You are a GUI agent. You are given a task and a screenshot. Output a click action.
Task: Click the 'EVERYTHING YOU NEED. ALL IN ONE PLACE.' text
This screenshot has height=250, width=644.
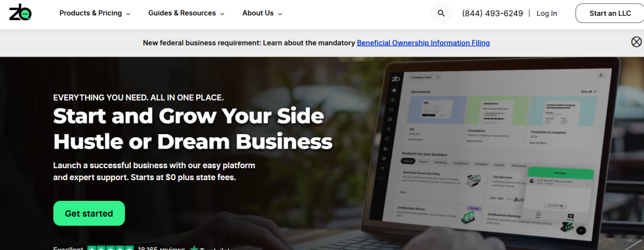[x=138, y=98]
